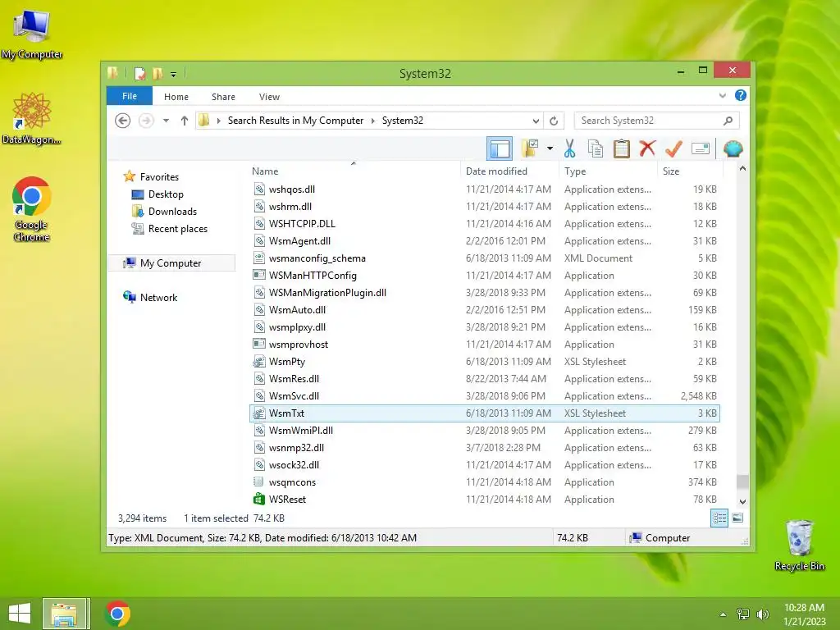Screen dimensions: 840x630
Task: Open the View ribbon tab
Action: pos(269,97)
